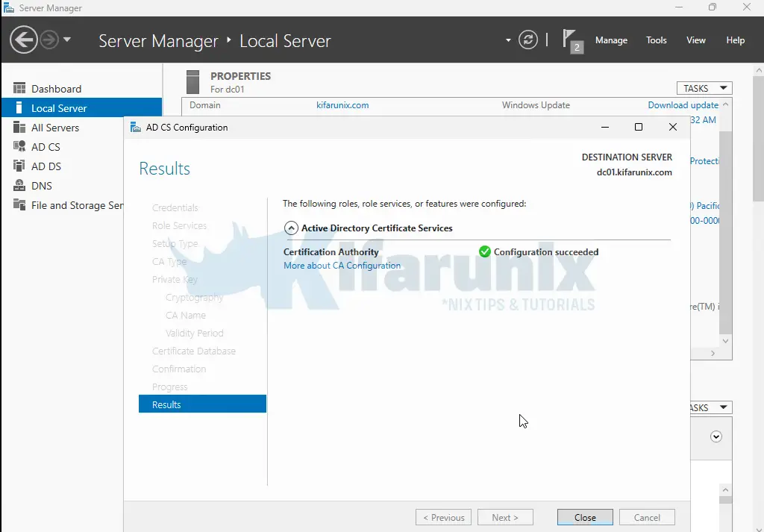Click the Credentials step in wizard

[x=175, y=207]
